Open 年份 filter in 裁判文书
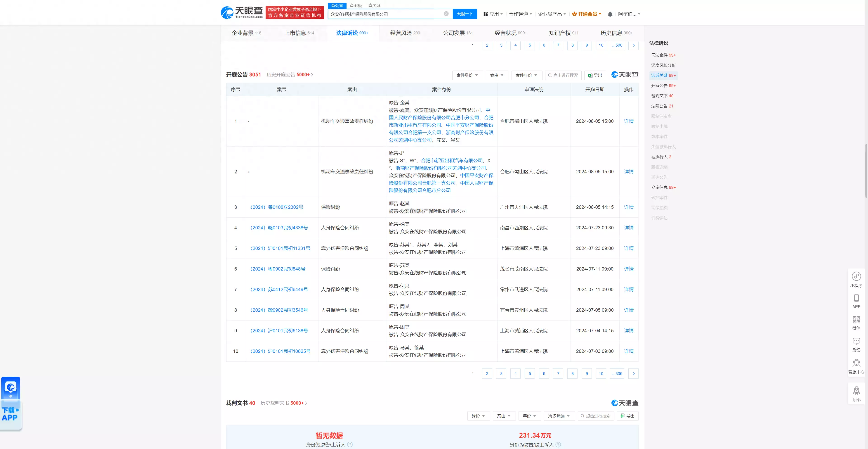This screenshot has width=868, height=449. click(530, 416)
